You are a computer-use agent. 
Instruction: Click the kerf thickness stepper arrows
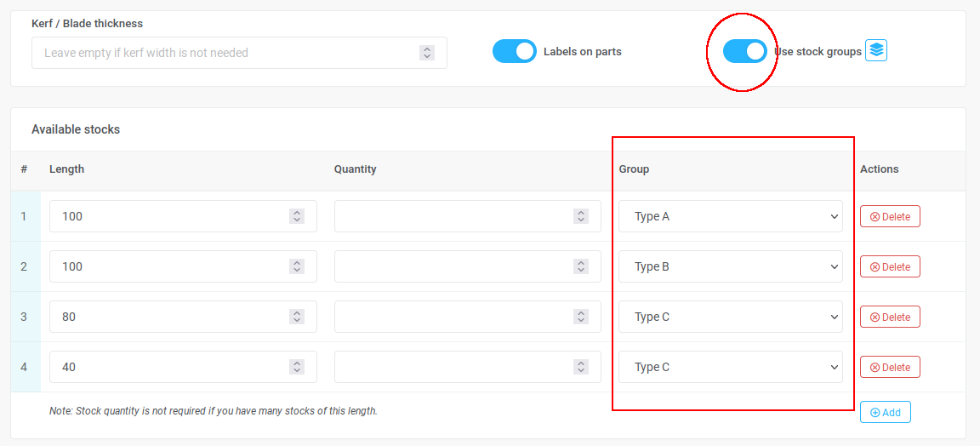(427, 53)
